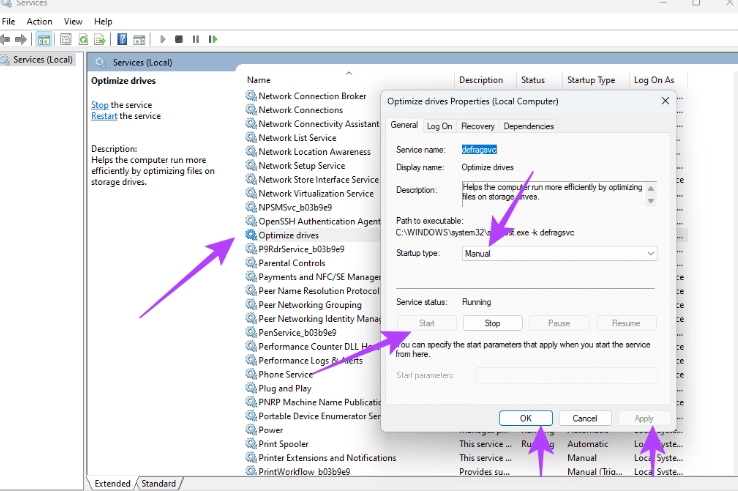Click the Back arrow in the toolbar
This screenshot has height=491, width=738.
click(6, 39)
